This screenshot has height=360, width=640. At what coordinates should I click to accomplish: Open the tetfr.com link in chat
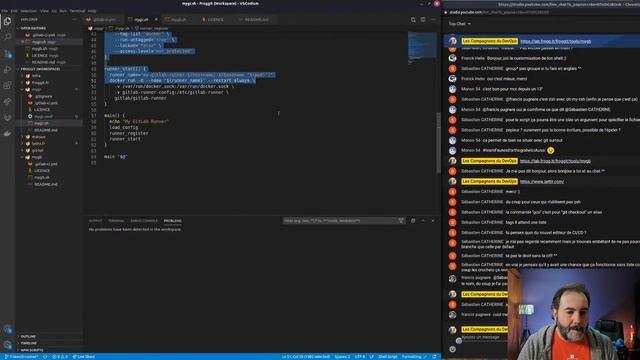542,181
